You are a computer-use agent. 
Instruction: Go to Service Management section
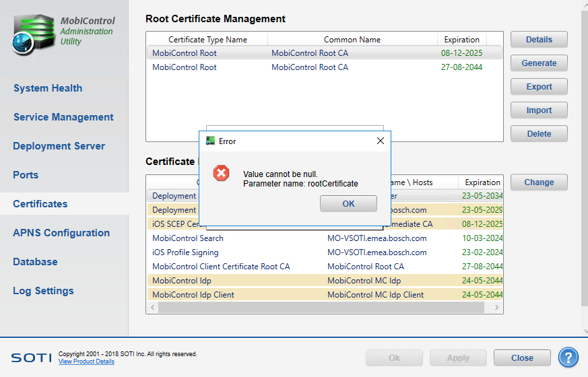[63, 117]
